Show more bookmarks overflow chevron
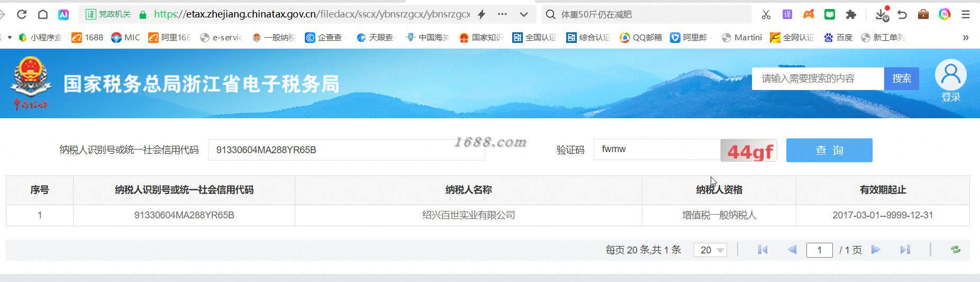 [x=965, y=37]
